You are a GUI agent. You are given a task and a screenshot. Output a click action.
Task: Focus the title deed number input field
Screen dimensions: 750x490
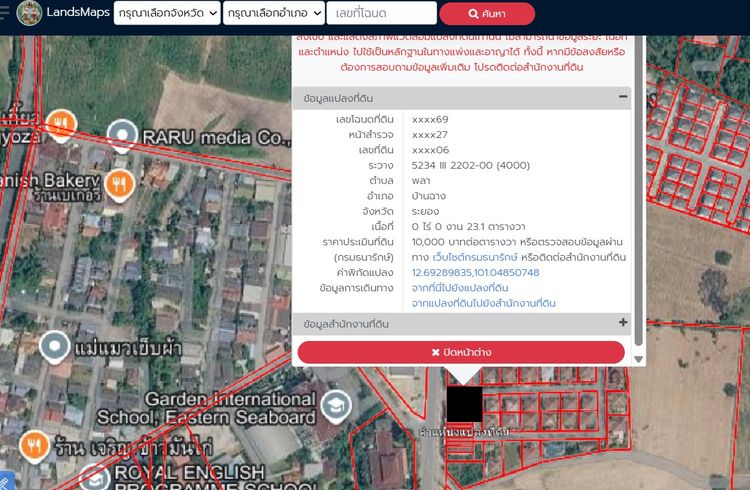click(381, 13)
